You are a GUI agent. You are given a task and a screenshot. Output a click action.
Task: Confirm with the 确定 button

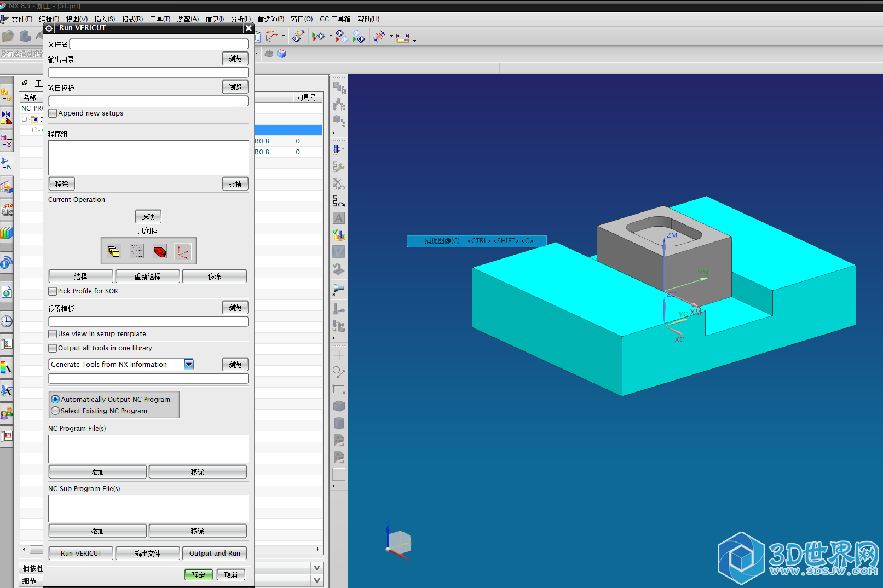198,575
